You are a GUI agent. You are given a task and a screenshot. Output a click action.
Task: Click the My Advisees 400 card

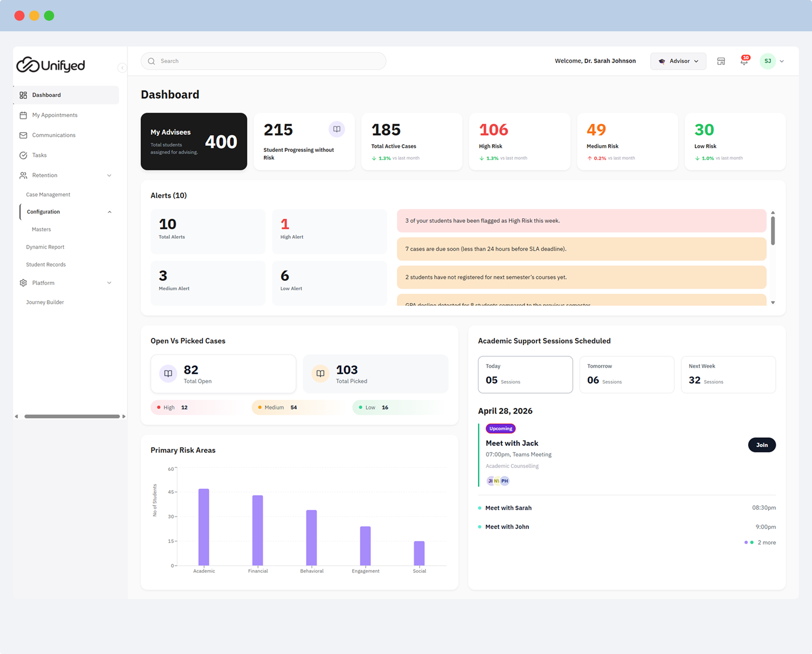[x=194, y=142]
